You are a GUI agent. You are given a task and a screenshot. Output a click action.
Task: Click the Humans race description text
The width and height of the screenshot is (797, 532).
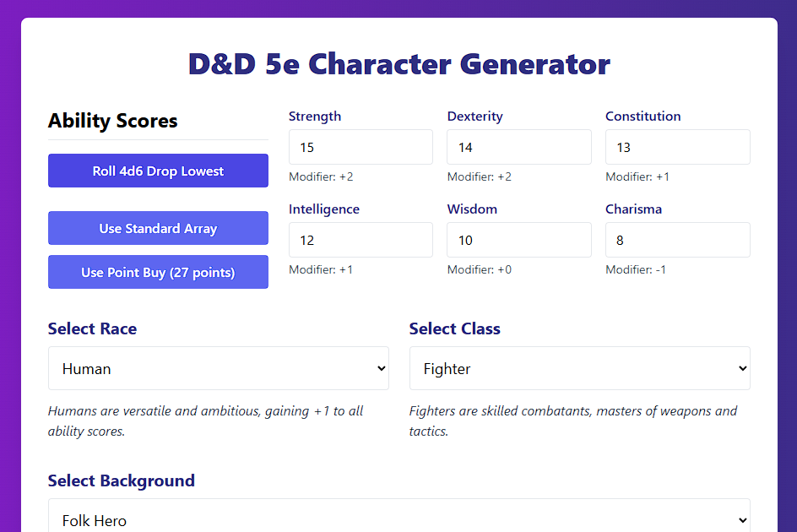click(205, 421)
